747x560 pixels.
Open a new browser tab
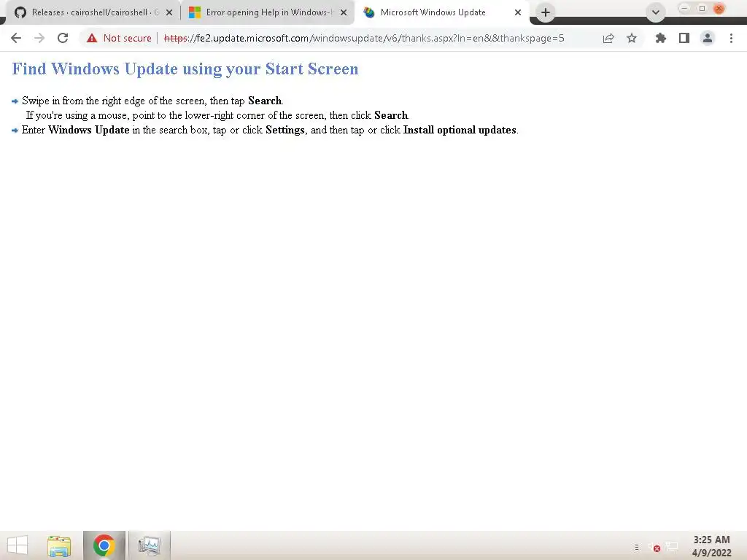(x=546, y=12)
